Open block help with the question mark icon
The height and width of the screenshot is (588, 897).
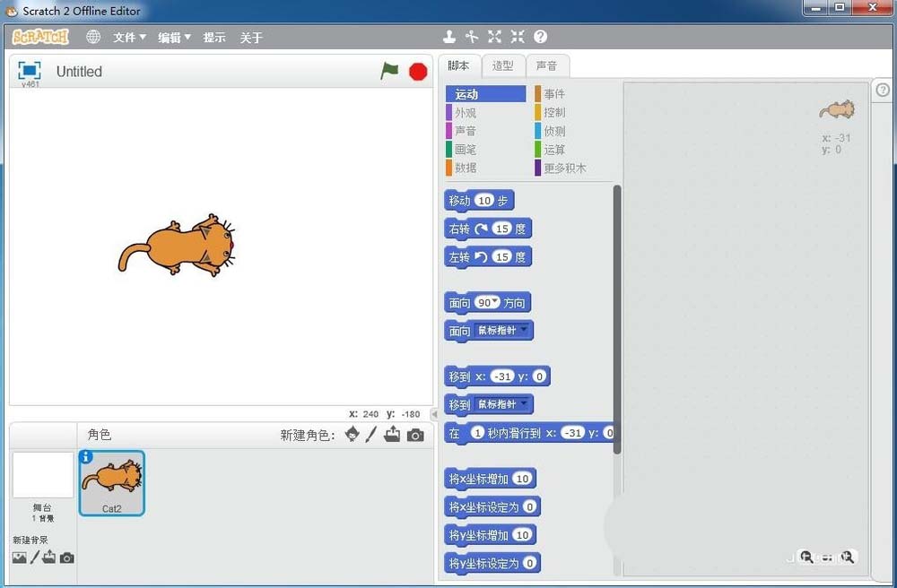[539, 37]
